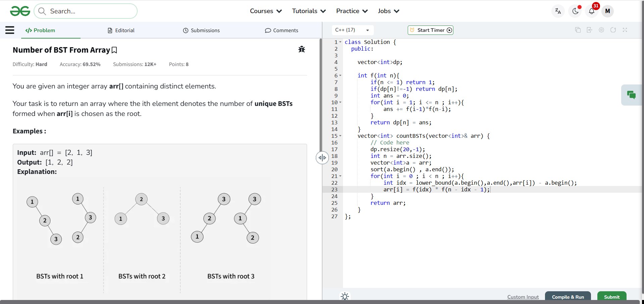Reset code with the refresh icon

[x=613, y=30]
